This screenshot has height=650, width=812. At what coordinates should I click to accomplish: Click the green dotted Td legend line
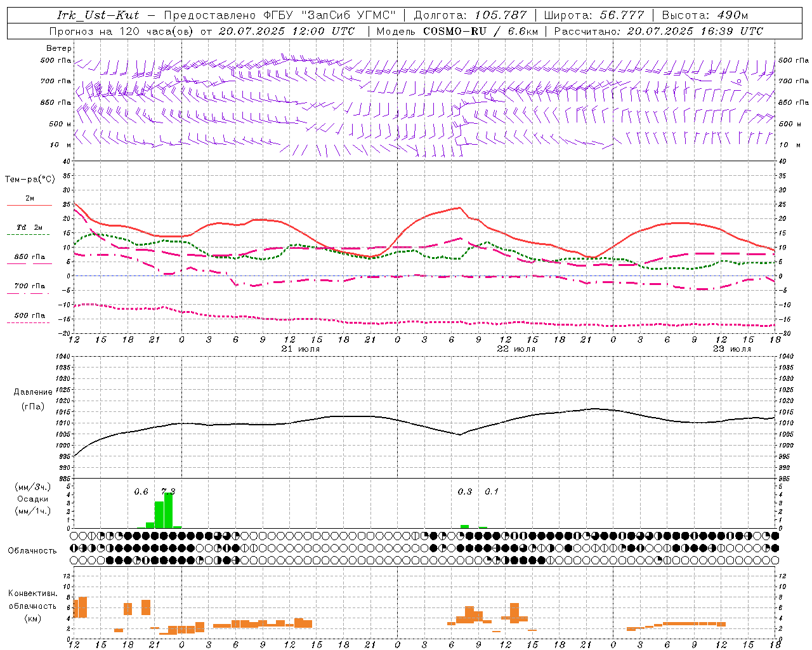click(x=28, y=235)
